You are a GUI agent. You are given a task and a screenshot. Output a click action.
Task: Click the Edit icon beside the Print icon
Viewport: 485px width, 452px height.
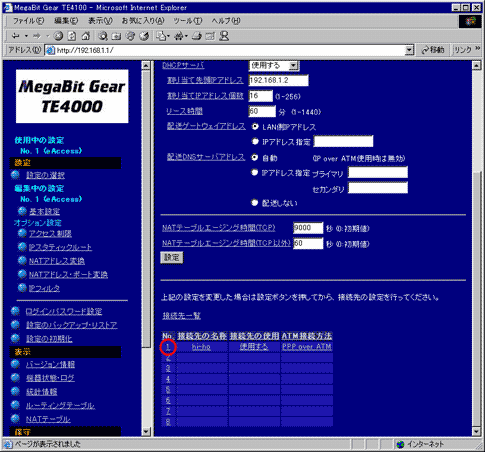tap(210, 36)
